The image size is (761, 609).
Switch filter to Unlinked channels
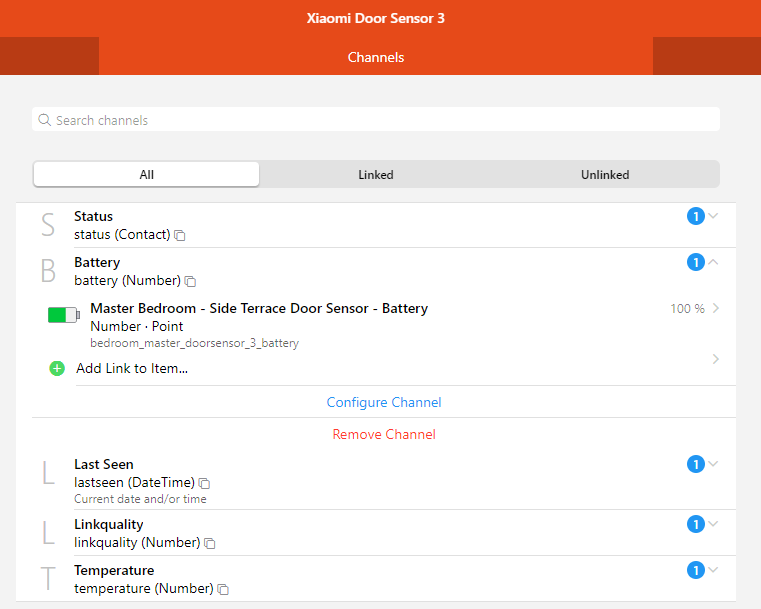(605, 174)
